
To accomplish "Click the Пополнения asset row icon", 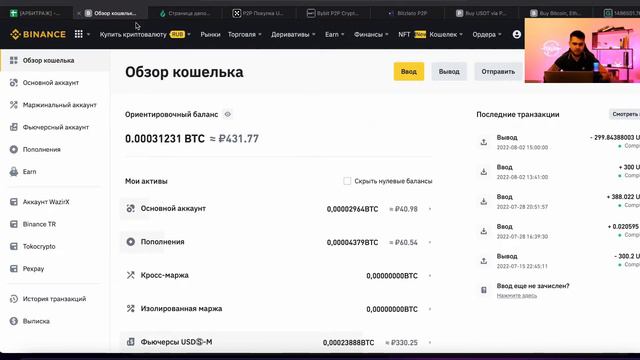I will point(131,242).
